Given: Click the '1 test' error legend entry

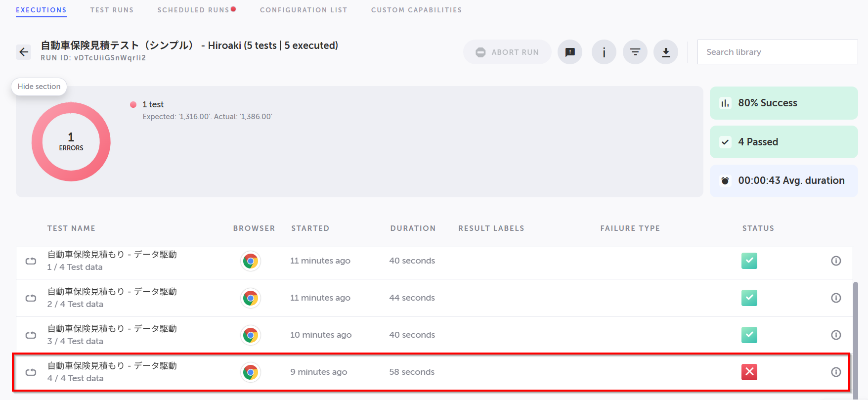Looking at the screenshot, I should point(153,104).
